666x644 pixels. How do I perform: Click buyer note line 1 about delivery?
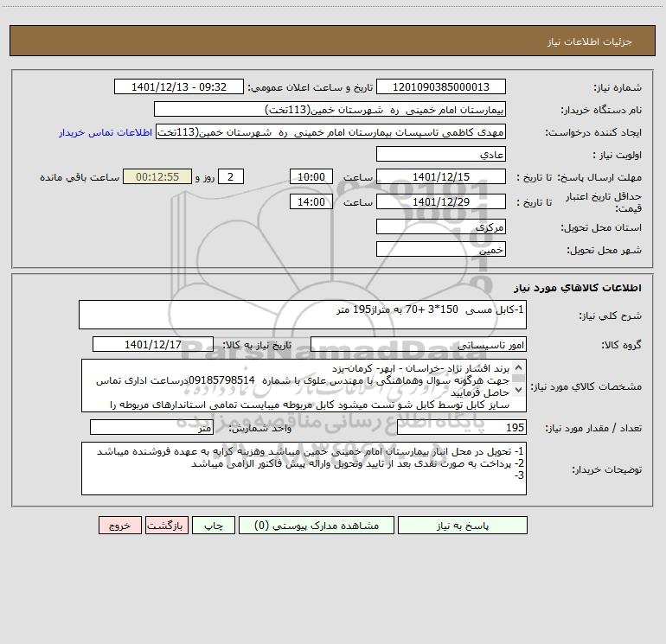(310, 451)
